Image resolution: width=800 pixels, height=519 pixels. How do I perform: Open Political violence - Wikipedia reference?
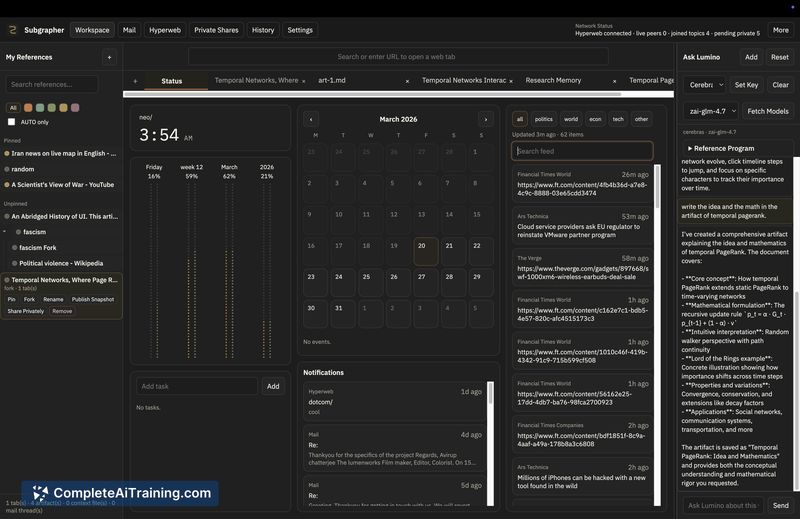pyautogui.click(x=61, y=263)
